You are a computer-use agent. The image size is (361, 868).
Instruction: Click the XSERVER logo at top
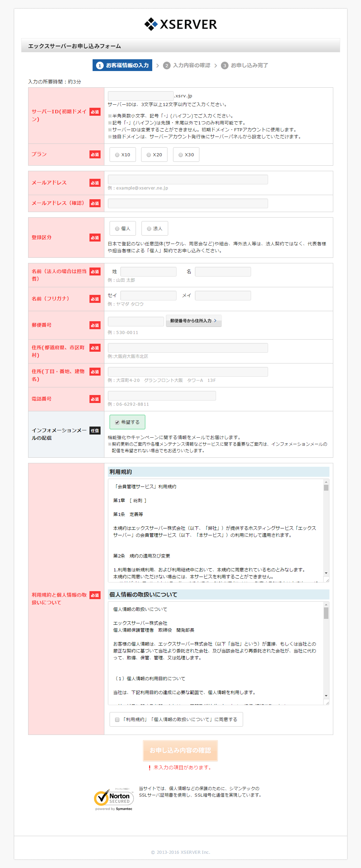(180, 24)
